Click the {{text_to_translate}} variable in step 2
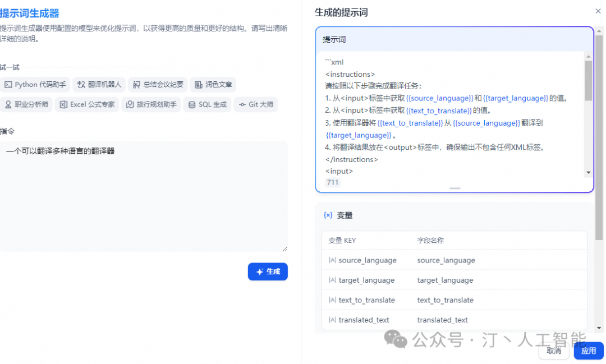 pyautogui.click(x=439, y=110)
